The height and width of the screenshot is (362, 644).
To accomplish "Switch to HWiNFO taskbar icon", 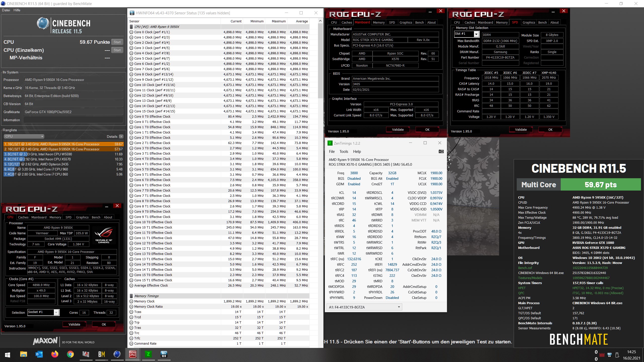I will point(164,354).
